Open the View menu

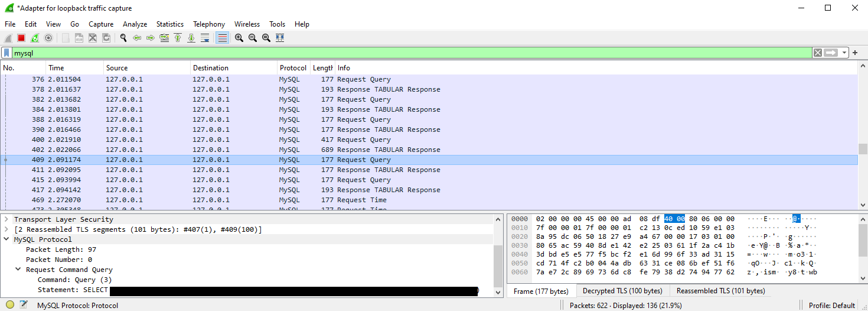[54, 24]
